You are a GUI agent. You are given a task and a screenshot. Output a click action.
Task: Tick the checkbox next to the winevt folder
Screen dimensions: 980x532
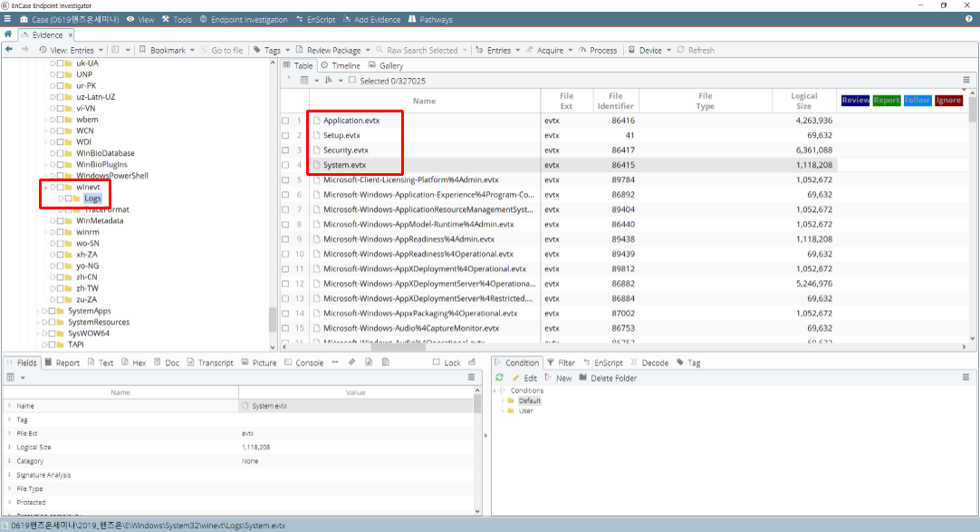pos(61,188)
